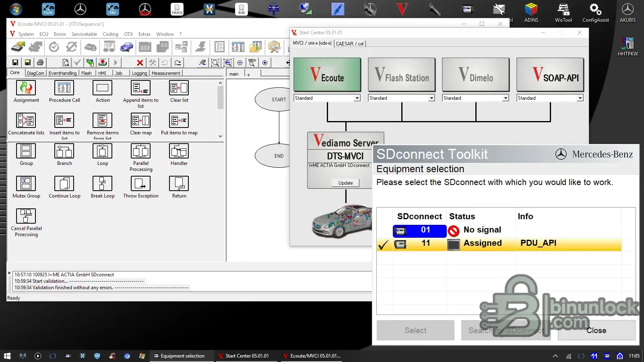Image resolution: width=644 pixels, height=362 pixels.
Task: Launch the Flash Station module
Action: click(x=401, y=75)
